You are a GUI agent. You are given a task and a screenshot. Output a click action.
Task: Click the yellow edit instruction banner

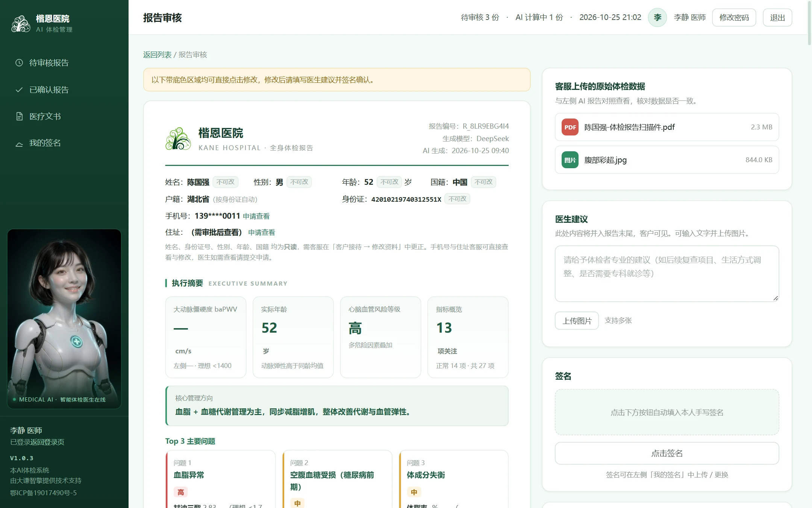[x=337, y=80]
